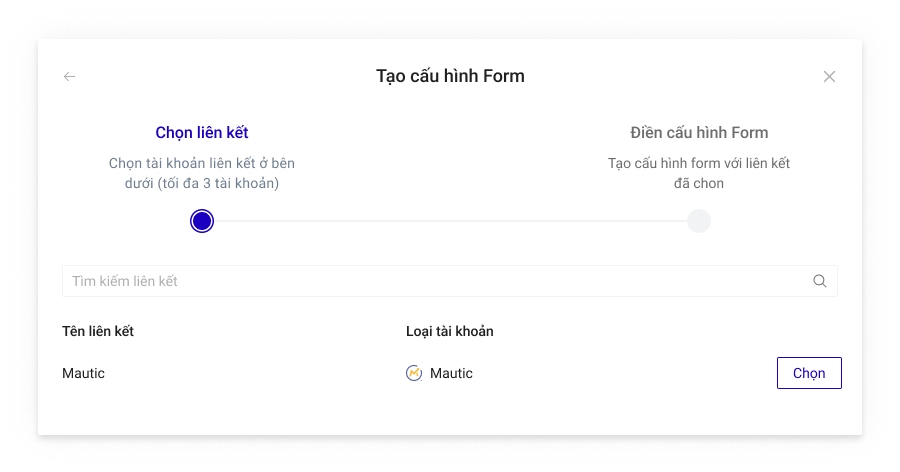Image resolution: width=900 pixels, height=472 pixels.
Task: Go to the Điền cấu hình Form step
Action: [699, 132]
